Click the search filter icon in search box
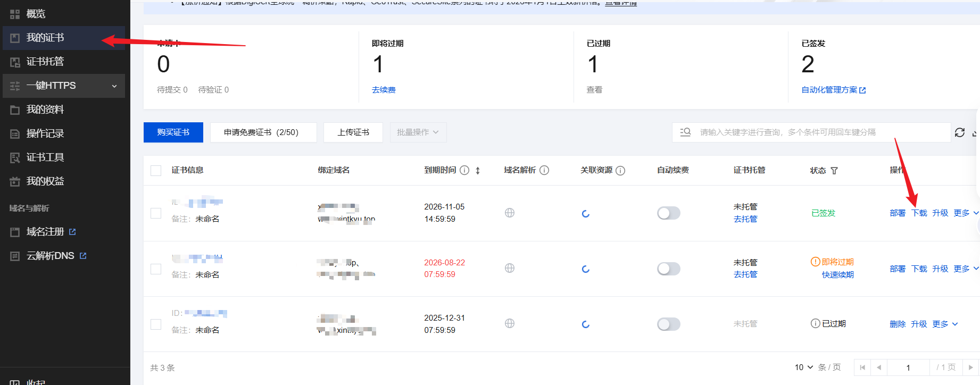The height and width of the screenshot is (385, 980). 685,132
